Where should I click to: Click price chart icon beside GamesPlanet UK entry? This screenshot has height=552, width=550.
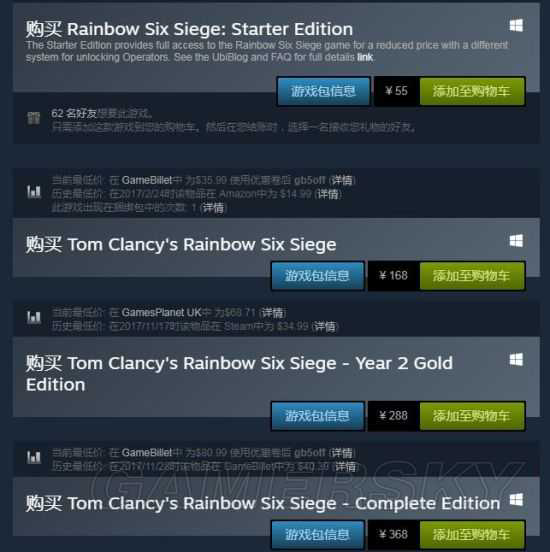(34, 318)
